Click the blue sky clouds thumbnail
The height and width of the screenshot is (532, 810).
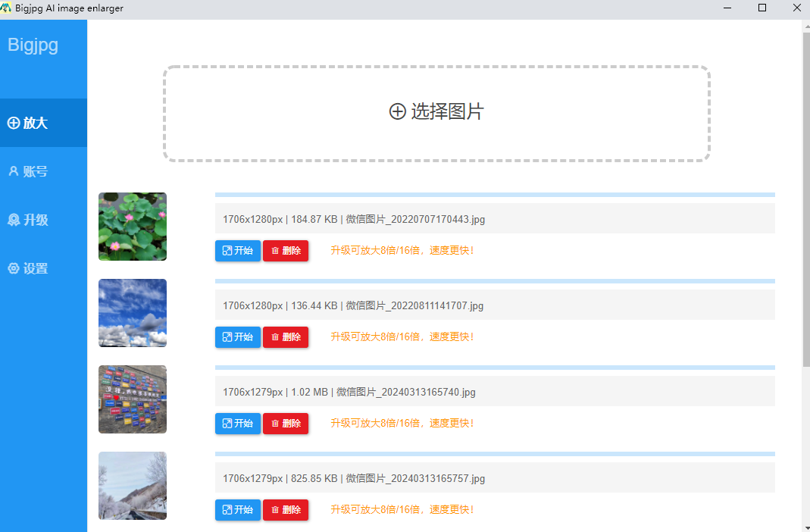pyautogui.click(x=133, y=313)
